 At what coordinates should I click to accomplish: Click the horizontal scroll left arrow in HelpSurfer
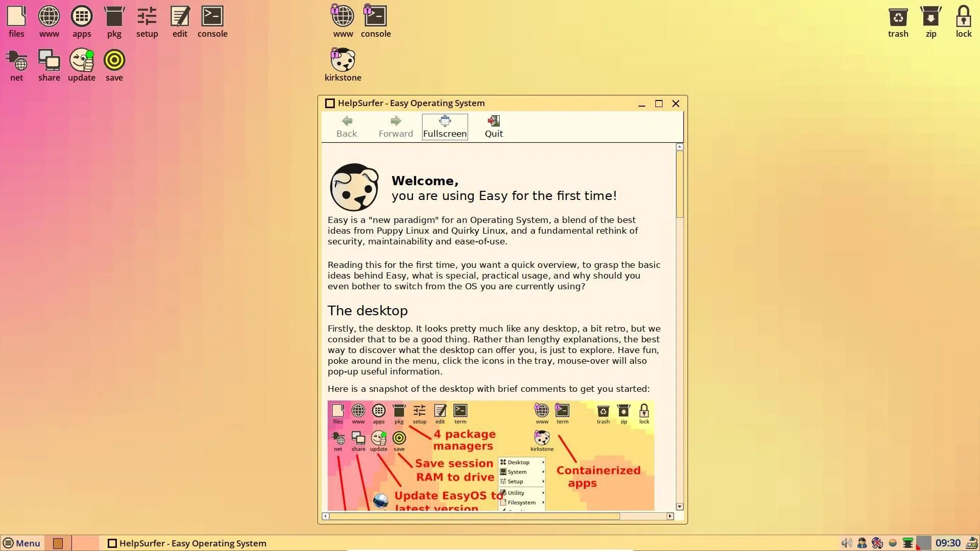pos(325,516)
